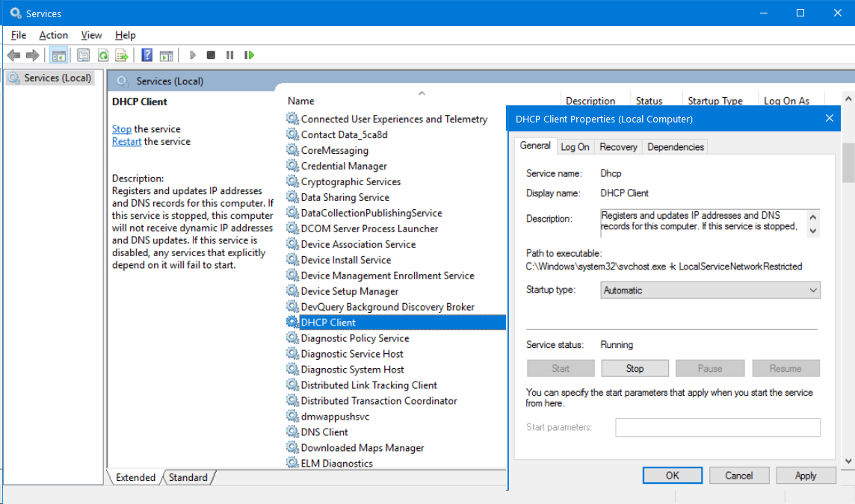Close the DHCP Client Properties dialog
The image size is (855, 504).
click(830, 118)
